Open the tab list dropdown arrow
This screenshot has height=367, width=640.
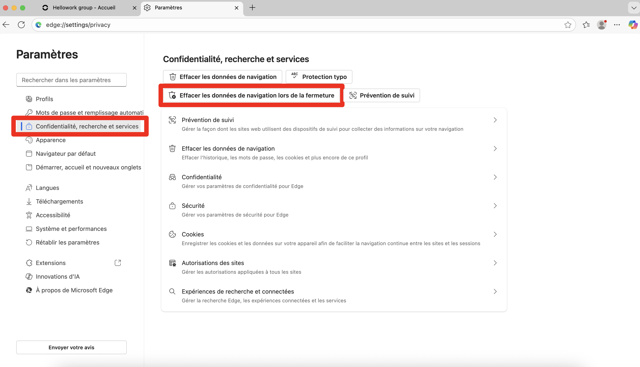point(633,7)
